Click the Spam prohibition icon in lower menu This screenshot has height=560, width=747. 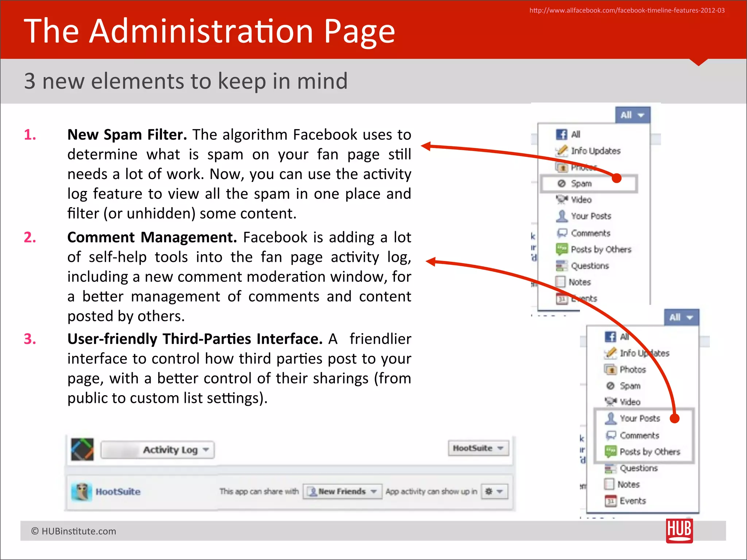(611, 386)
